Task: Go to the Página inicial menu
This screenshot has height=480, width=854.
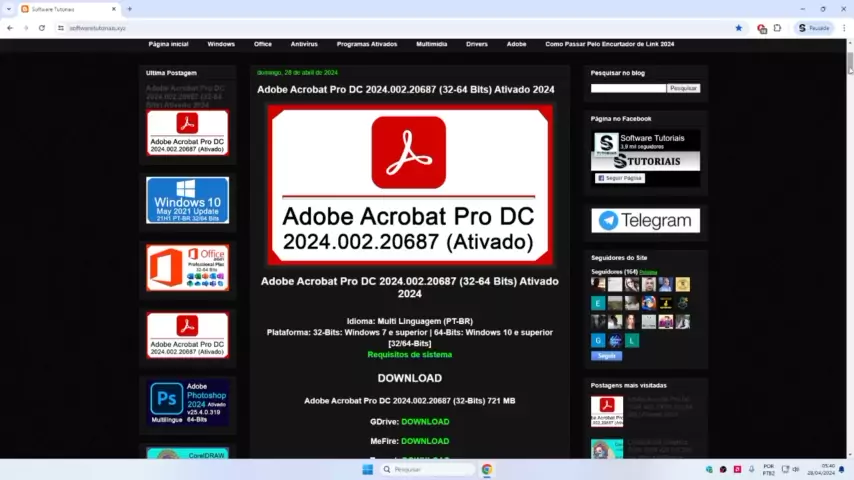Action: coord(168,44)
